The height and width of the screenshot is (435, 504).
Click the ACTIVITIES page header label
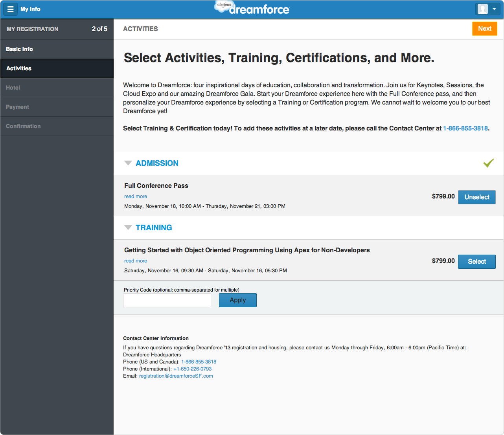tap(140, 29)
